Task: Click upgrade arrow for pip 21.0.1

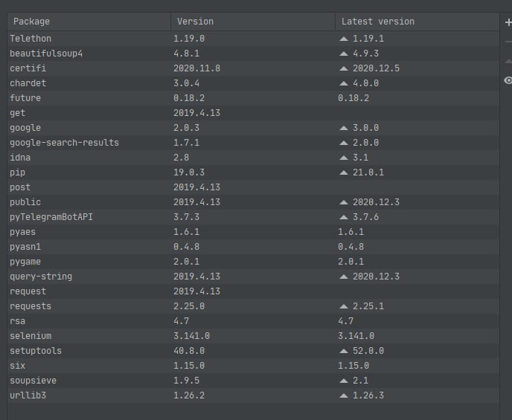Action: coord(344,172)
